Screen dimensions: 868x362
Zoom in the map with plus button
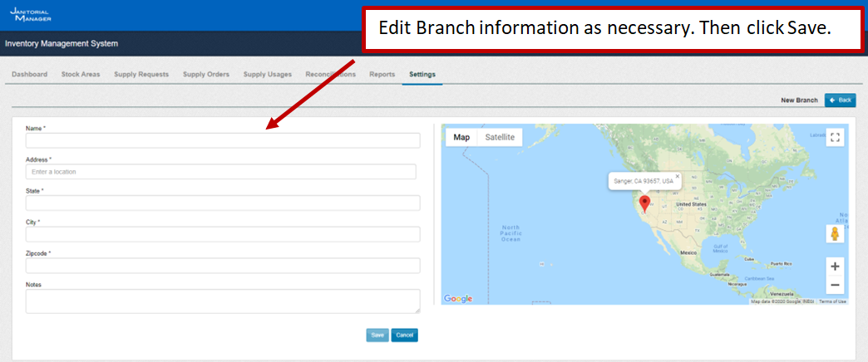pos(836,267)
